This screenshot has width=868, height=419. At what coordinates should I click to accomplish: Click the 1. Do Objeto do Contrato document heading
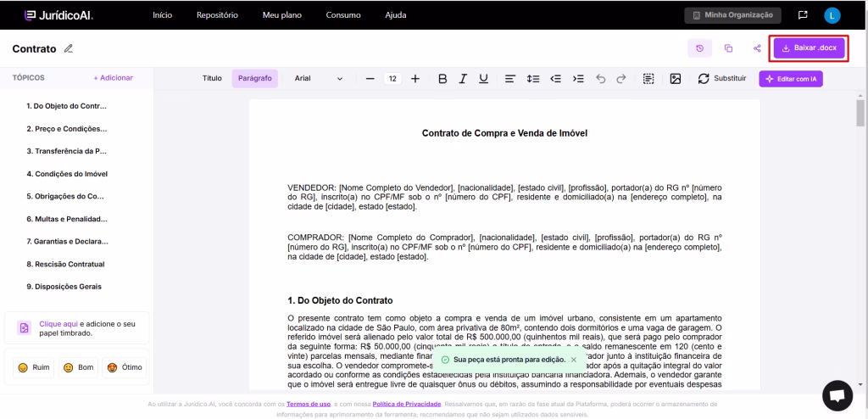click(x=340, y=300)
